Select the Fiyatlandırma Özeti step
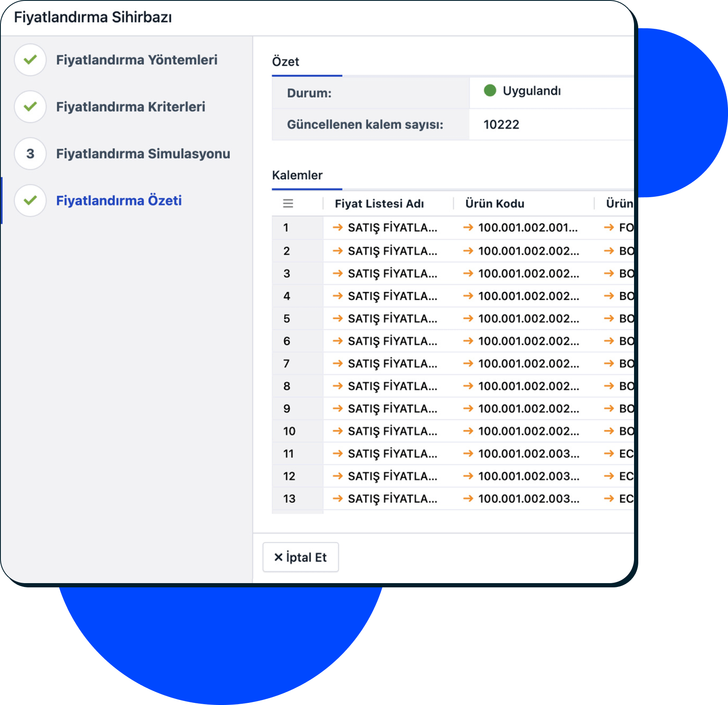The width and height of the screenshot is (728, 705). pos(119,201)
